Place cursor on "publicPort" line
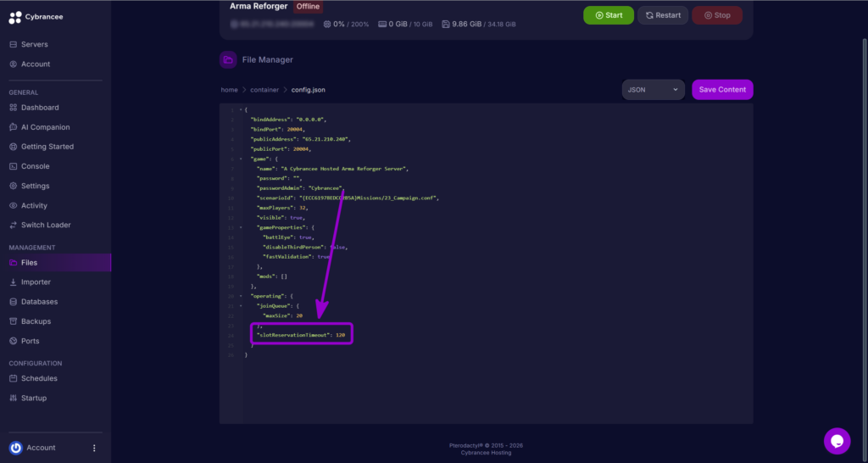 281,149
